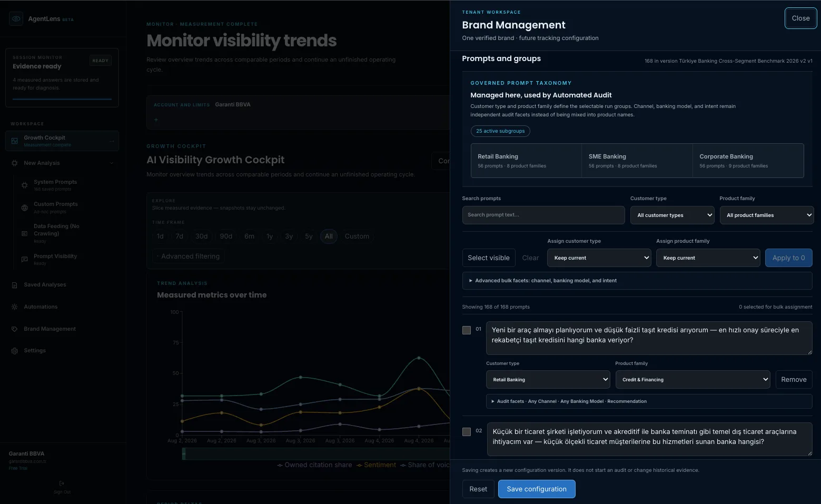Open the All customer types filter dropdown

(672, 215)
